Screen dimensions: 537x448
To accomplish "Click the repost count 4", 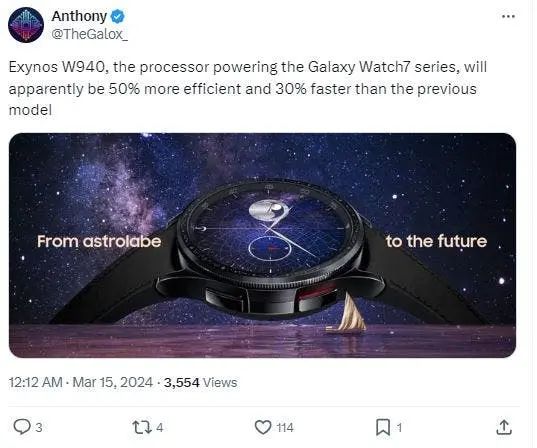I will [159, 428].
